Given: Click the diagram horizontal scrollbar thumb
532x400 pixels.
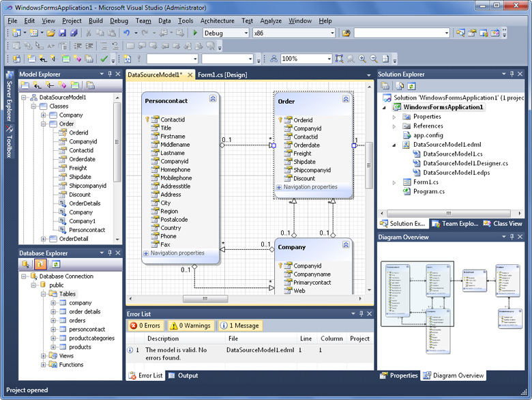Looking at the screenshot, I should [205, 299].
